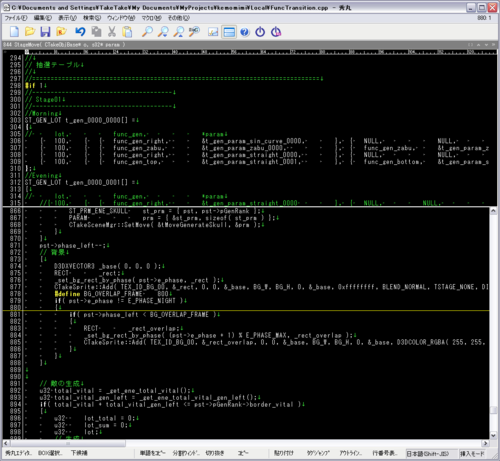Screen dimensions: 500x461
Task: Click the picture-style toolbar icon
Action: point(213,32)
